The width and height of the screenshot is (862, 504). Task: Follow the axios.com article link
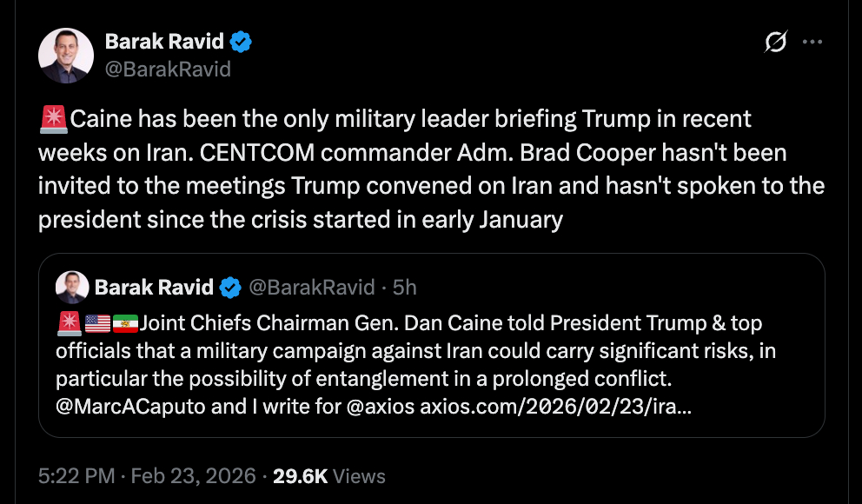[x=556, y=408]
